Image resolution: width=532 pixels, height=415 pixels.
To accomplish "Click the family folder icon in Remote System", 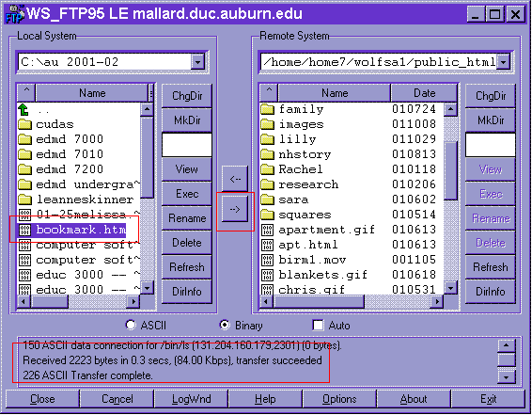I will pyautogui.click(x=267, y=109).
